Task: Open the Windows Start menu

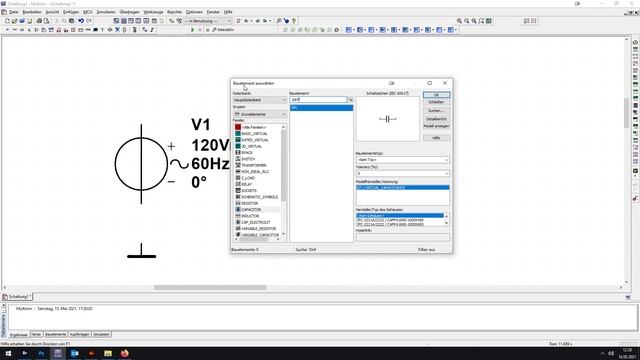Action: coord(8,353)
